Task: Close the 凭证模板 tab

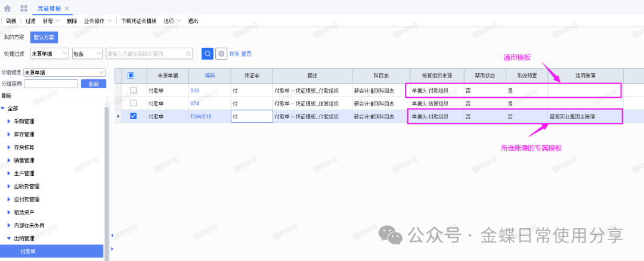Action: coord(67,8)
